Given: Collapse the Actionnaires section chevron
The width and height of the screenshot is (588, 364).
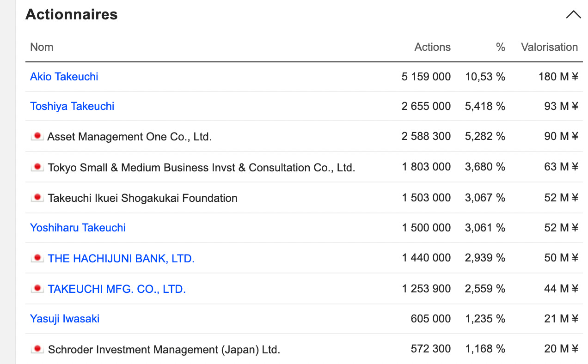Looking at the screenshot, I should [573, 15].
